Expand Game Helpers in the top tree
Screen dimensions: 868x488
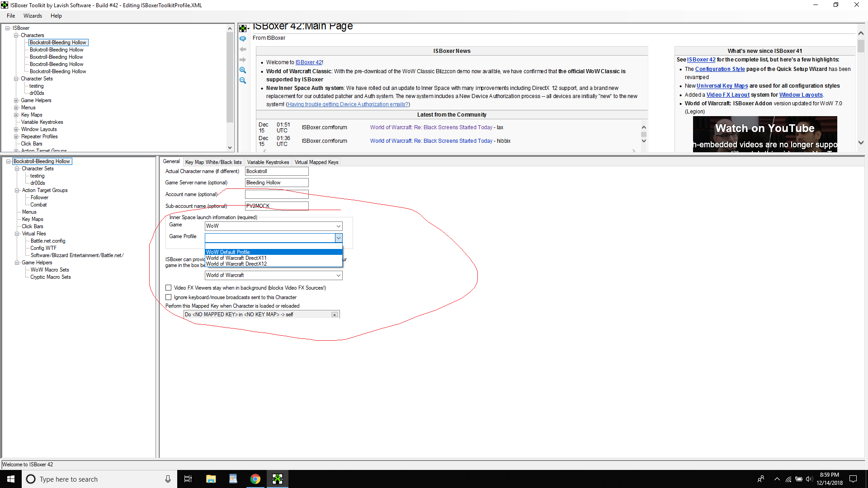pos(16,100)
